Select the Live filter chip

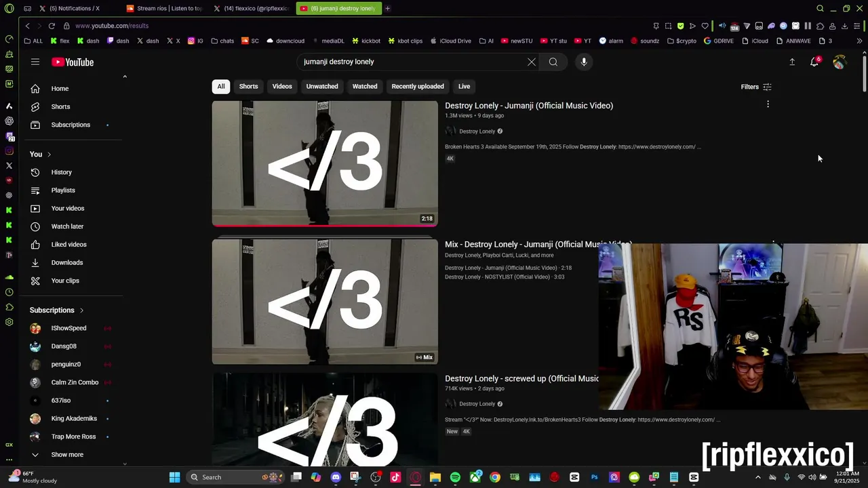click(464, 86)
